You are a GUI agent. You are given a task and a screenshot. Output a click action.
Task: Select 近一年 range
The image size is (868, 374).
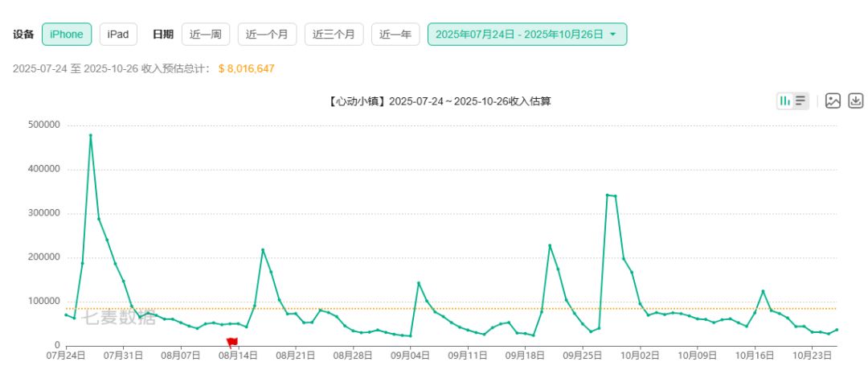(395, 35)
